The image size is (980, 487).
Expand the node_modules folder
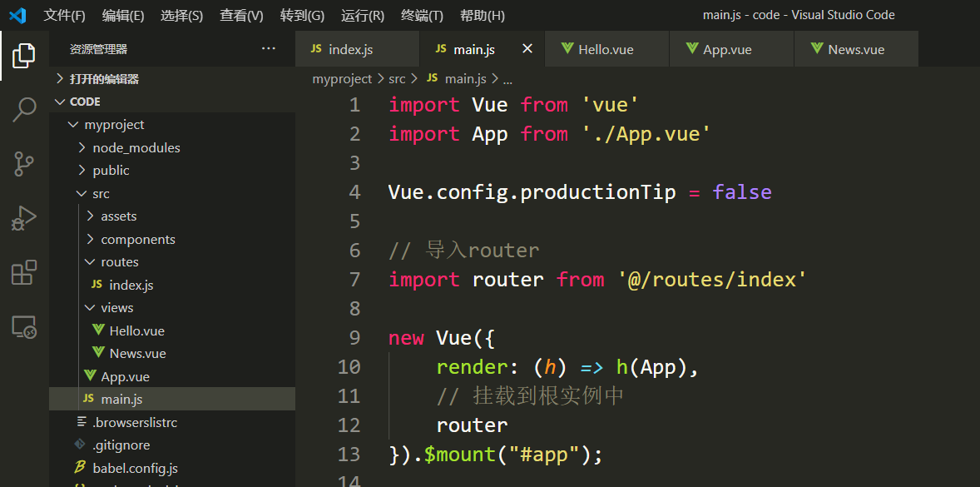pyautogui.click(x=172, y=147)
